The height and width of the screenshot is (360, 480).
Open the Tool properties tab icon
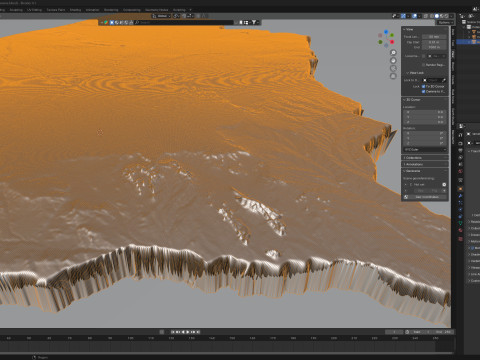(460, 135)
